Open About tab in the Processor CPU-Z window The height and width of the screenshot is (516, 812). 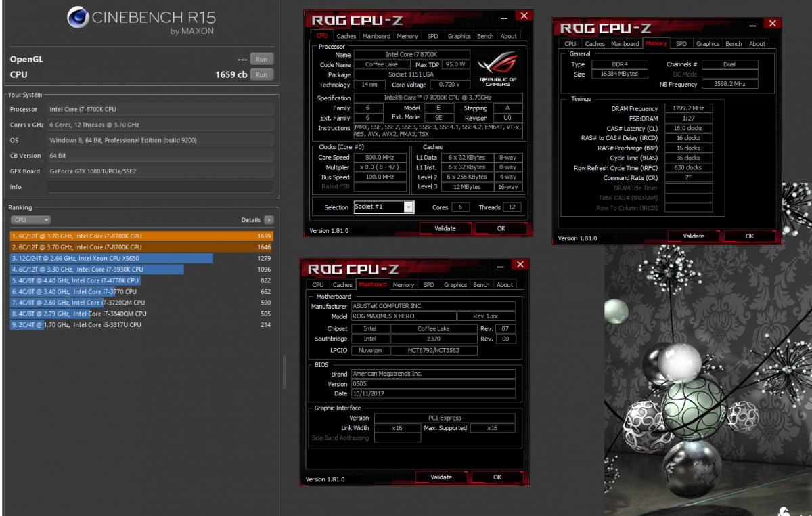pos(509,36)
